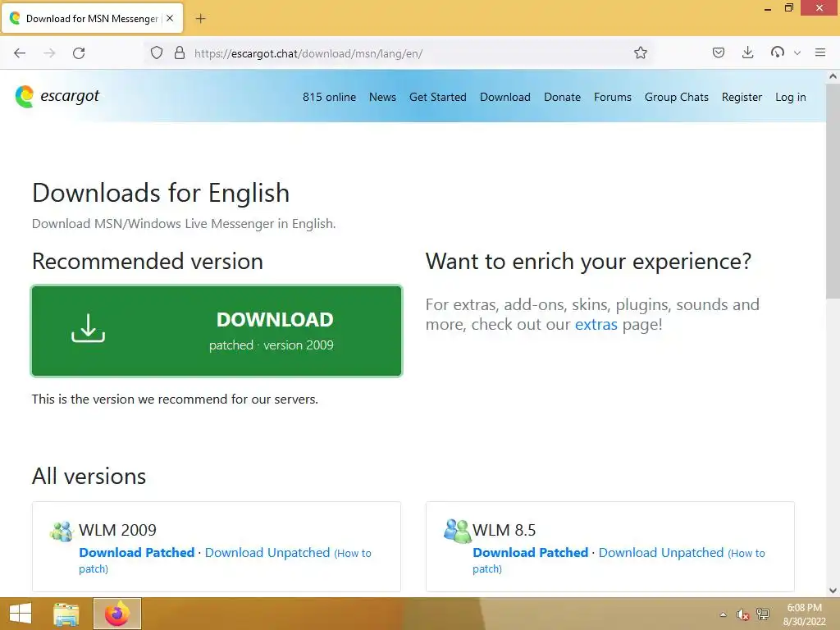Visit the Forums page
840x630 pixels.
(612, 97)
